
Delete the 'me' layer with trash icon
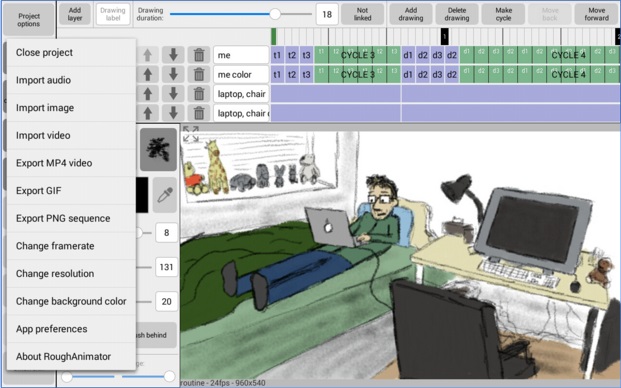[199, 55]
